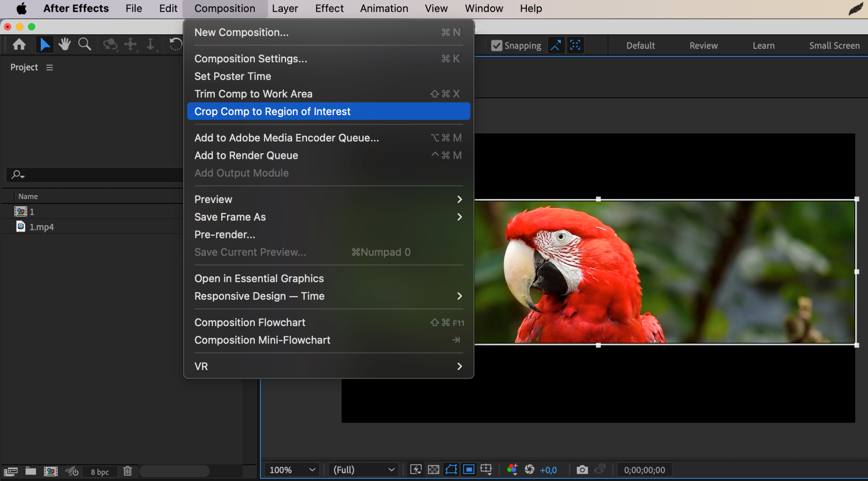Select the Zoom magnifier tool
868x481 pixels.
(x=85, y=44)
